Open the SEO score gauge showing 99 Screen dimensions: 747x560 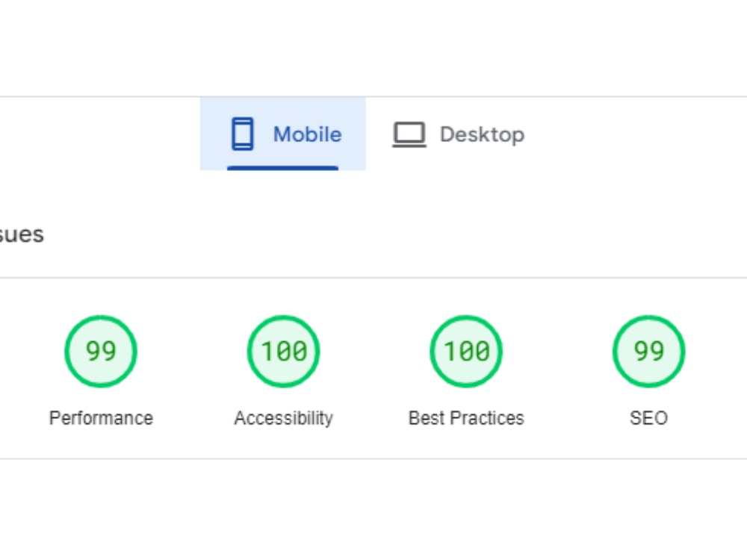649,352
